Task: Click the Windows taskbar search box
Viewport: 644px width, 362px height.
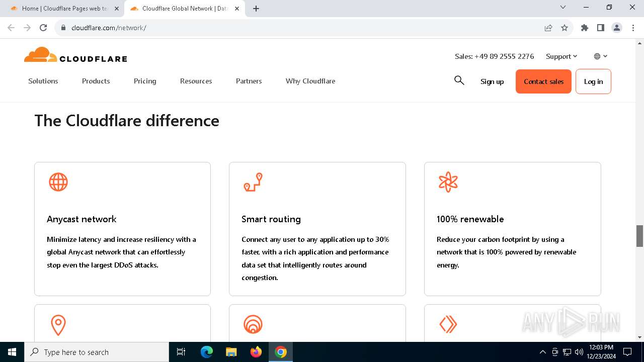Action: click(x=97, y=352)
